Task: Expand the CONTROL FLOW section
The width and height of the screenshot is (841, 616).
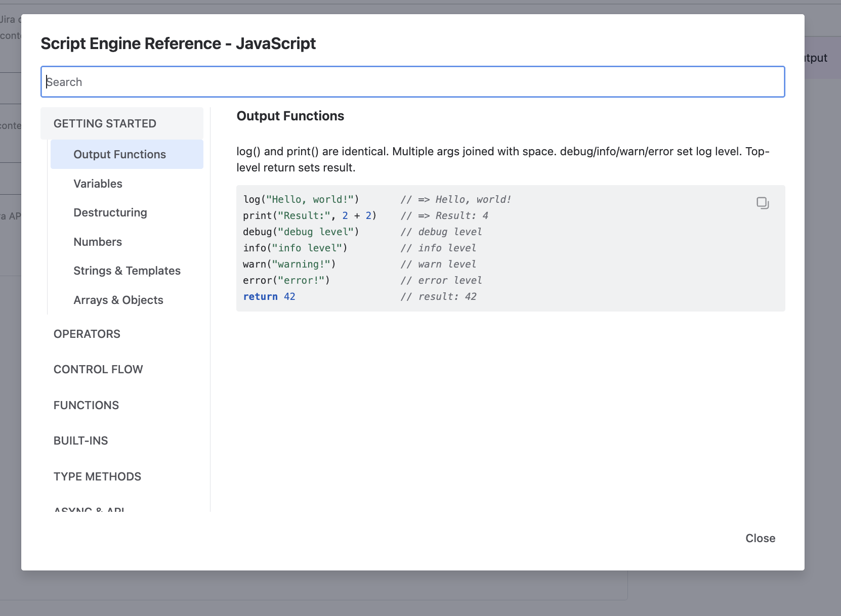Action: [x=98, y=369]
